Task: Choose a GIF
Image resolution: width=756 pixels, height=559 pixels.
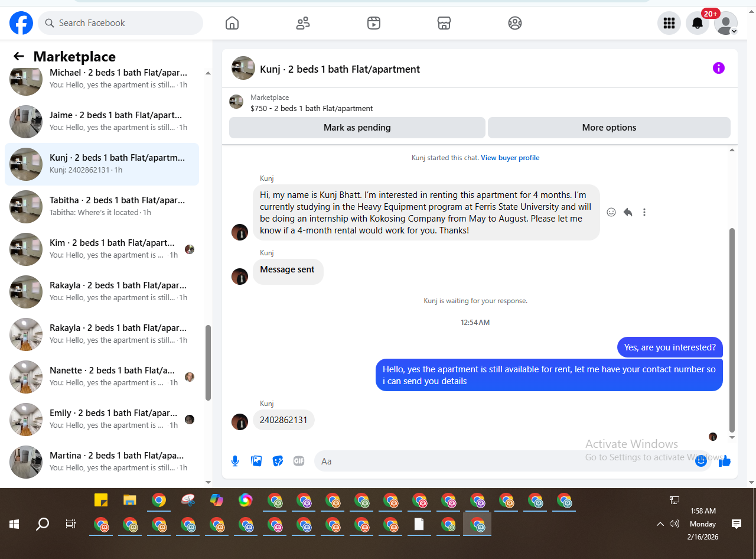Action: pos(299,461)
